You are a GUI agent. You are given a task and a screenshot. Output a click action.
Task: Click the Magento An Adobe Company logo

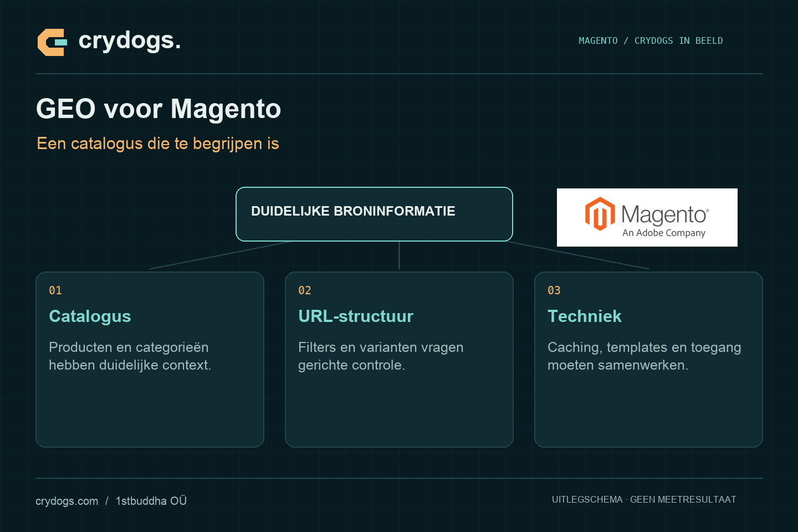click(647, 217)
